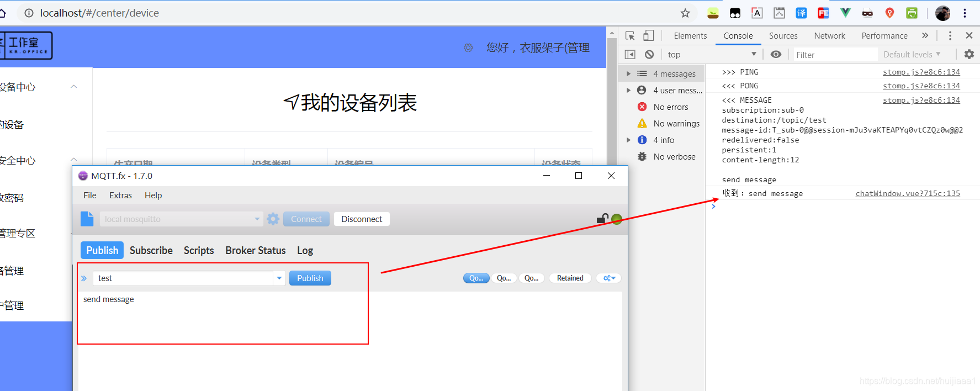Open MQTT.fx Extras menu
Image resolution: width=980 pixels, height=391 pixels.
pyautogui.click(x=120, y=196)
